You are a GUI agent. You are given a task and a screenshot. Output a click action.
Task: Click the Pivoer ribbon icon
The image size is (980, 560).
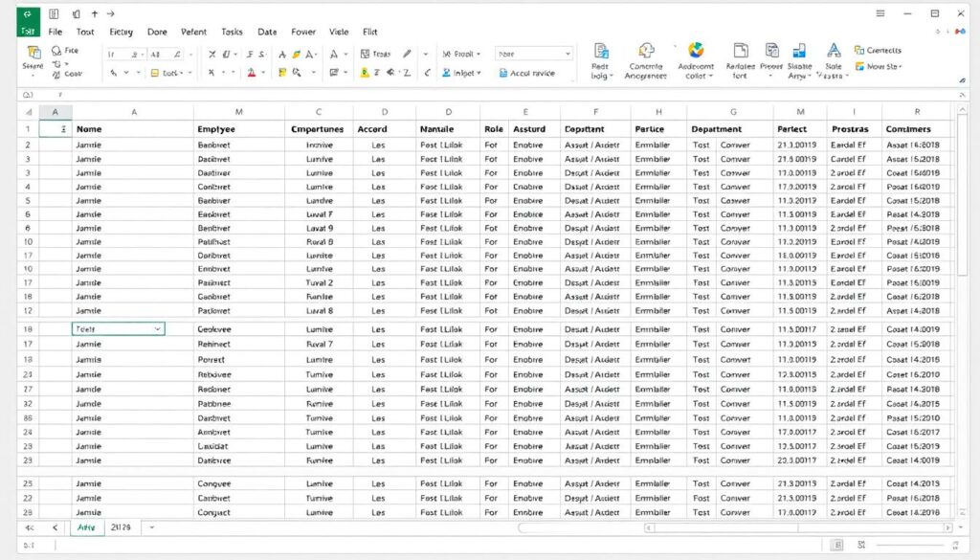(772, 51)
